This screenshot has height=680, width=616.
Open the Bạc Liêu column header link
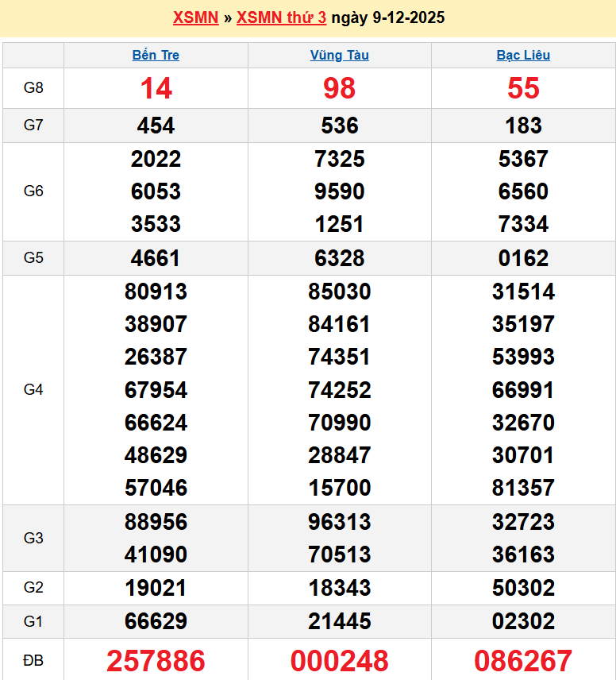pos(523,55)
